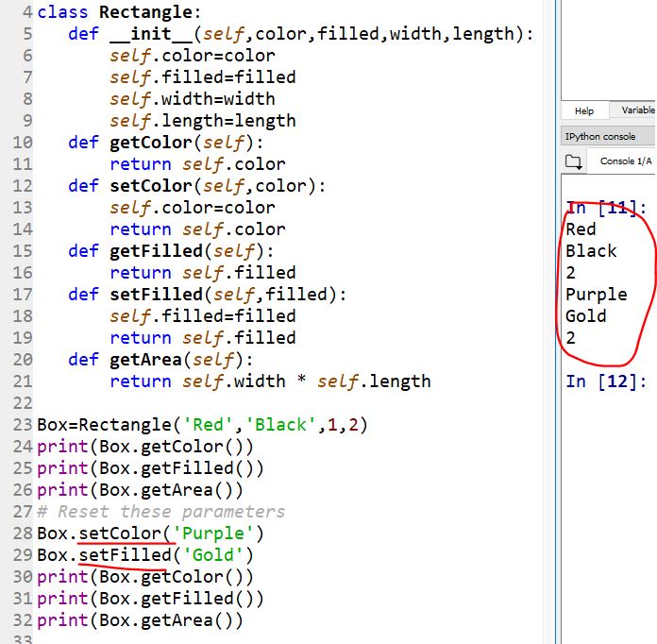This screenshot has height=644, width=657.
Task: Place cursor at the In [12] prompt
Action: point(606,381)
